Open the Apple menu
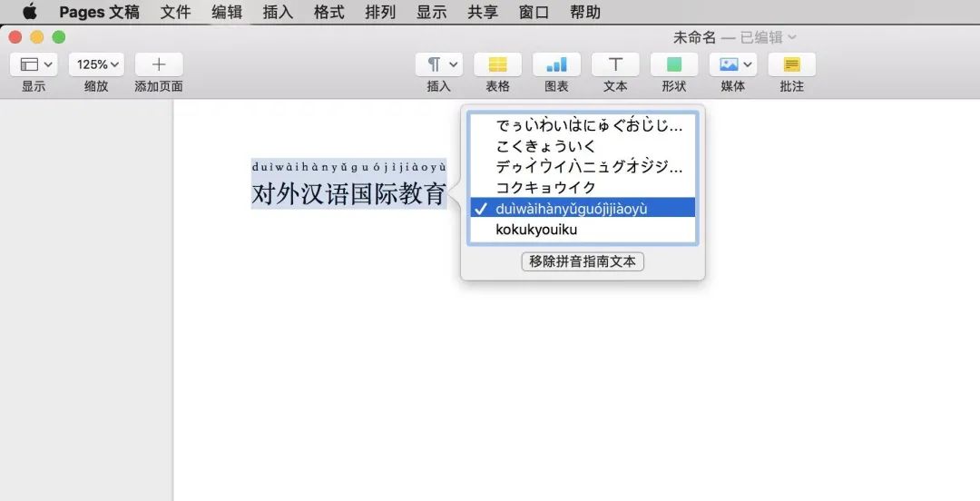980x501 pixels. coord(29,11)
